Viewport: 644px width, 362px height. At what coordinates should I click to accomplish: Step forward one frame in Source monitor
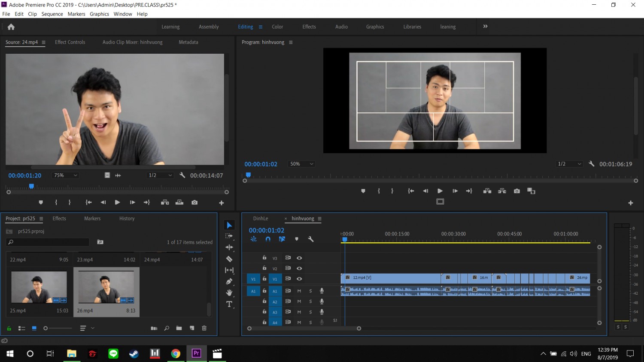click(x=133, y=202)
